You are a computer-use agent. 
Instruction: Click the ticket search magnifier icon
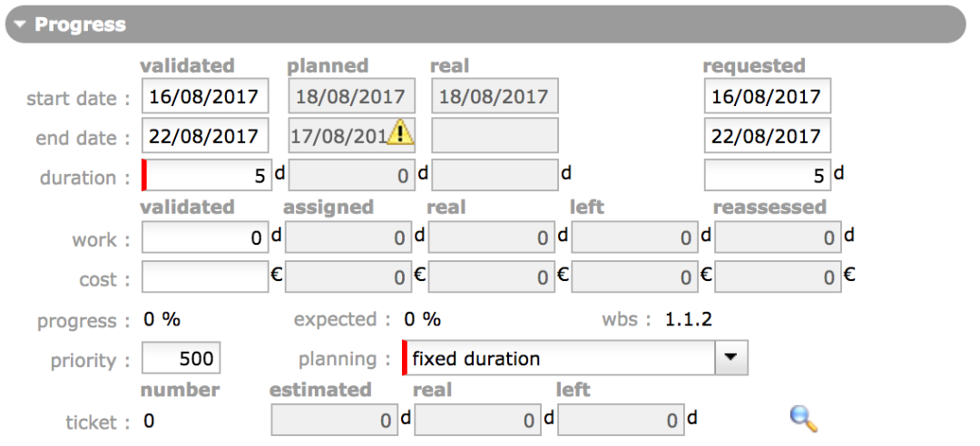[804, 418]
